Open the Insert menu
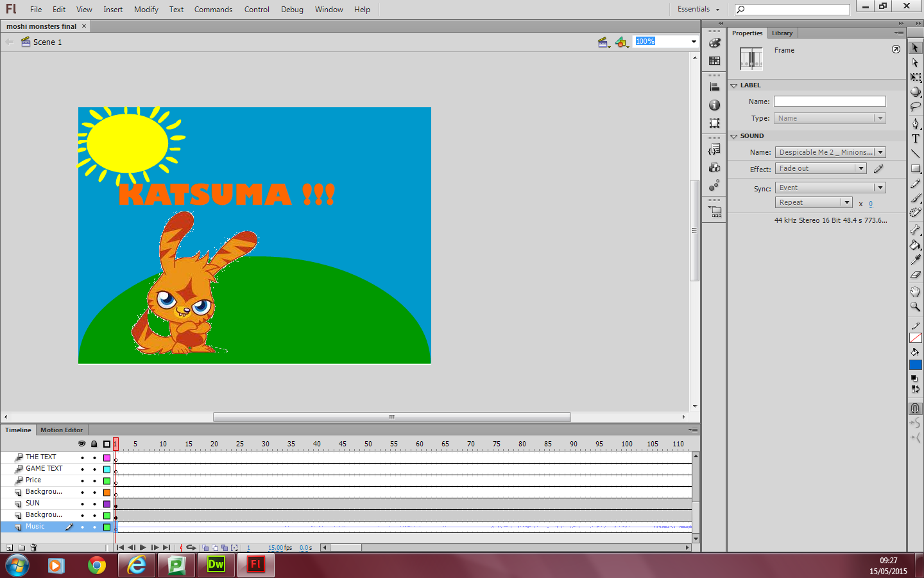 pyautogui.click(x=113, y=10)
